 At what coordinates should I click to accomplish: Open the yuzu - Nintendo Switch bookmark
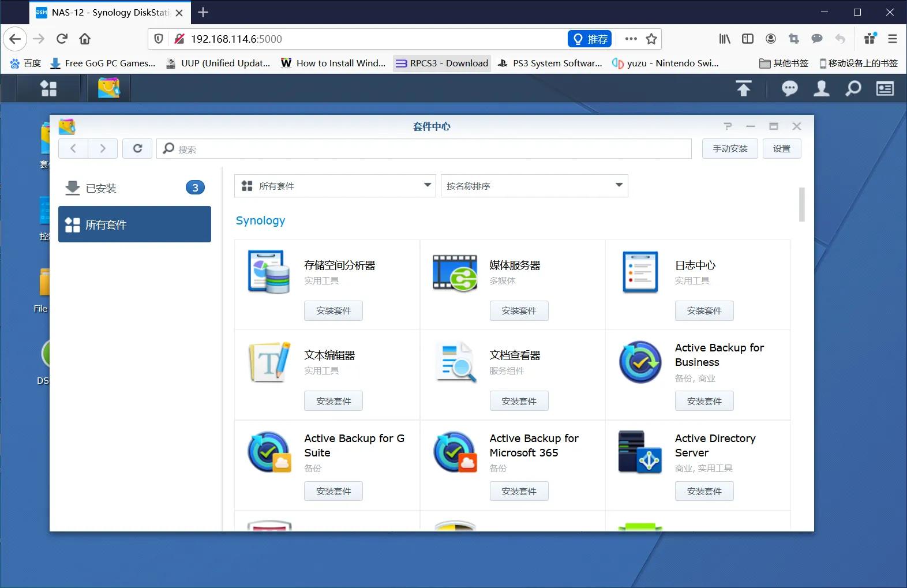(x=665, y=63)
